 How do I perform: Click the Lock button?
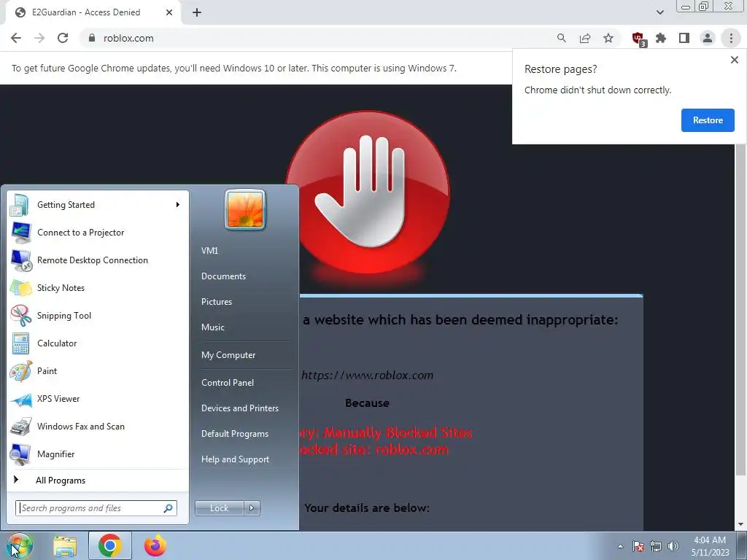[x=219, y=508]
